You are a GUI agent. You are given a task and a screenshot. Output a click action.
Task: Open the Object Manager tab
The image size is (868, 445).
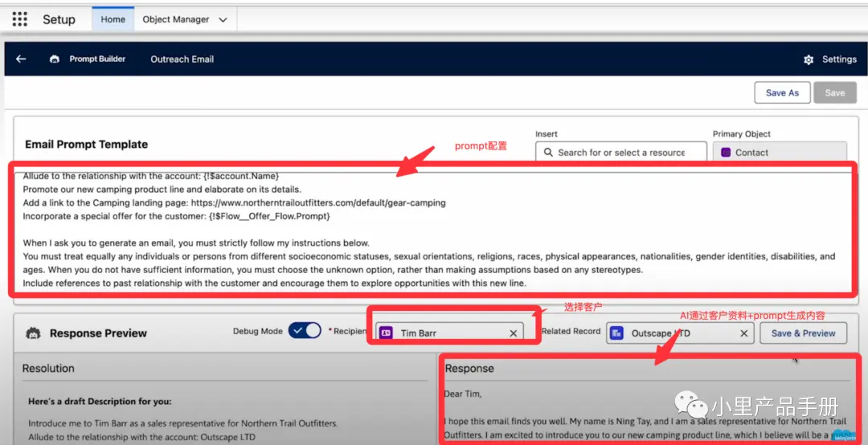[x=175, y=19]
